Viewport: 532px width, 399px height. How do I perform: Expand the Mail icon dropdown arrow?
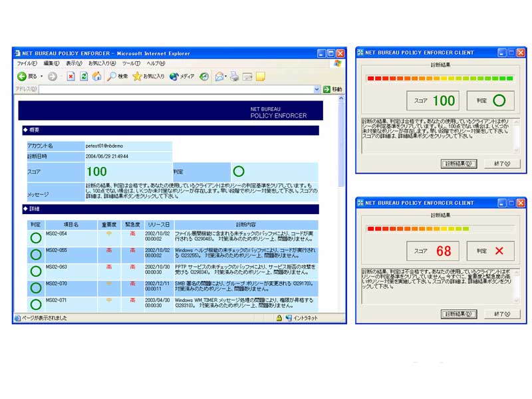(x=226, y=76)
